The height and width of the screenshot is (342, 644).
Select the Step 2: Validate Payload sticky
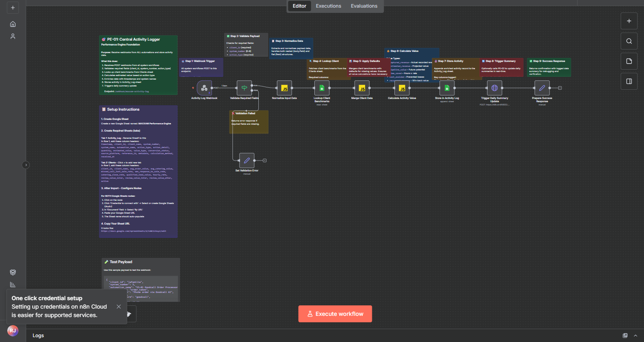click(246, 45)
